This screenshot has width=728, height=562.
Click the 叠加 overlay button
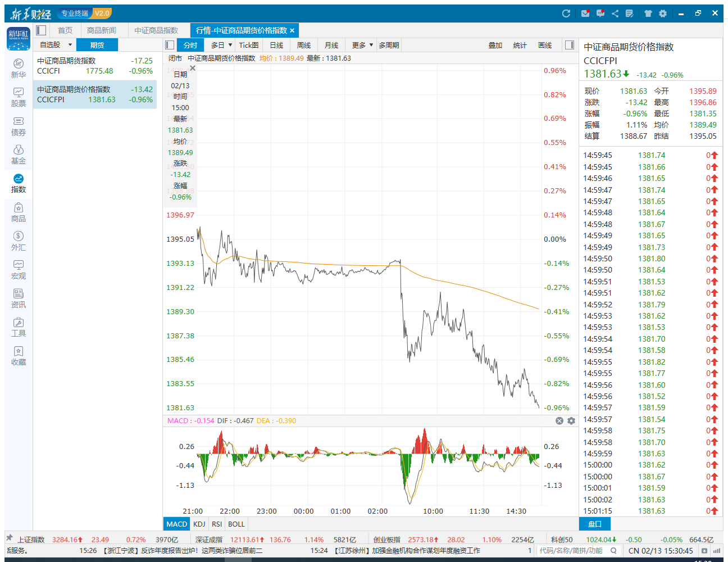(x=495, y=45)
